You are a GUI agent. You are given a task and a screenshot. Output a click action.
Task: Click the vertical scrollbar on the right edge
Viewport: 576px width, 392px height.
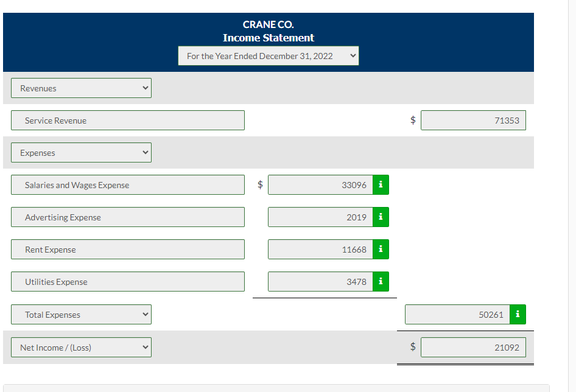(x=572, y=183)
